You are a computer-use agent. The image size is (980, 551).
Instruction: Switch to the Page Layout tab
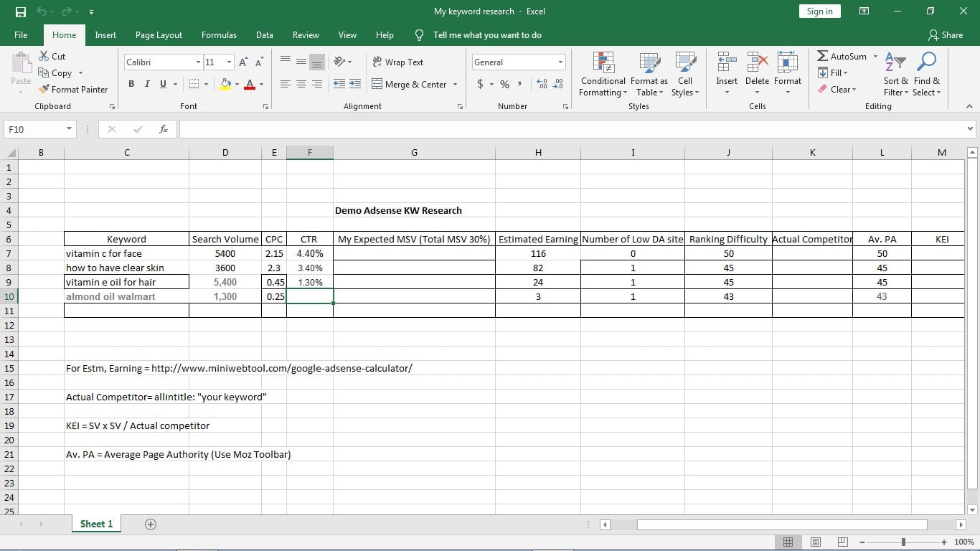point(159,35)
